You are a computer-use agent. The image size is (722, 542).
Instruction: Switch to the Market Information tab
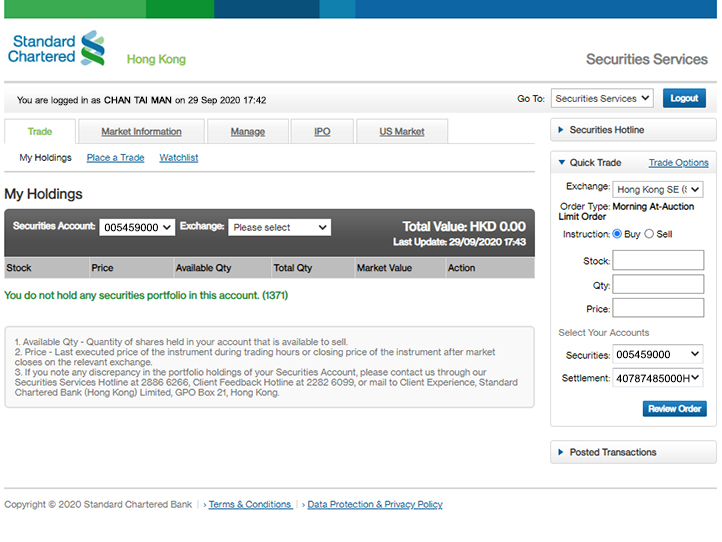[x=141, y=132]
